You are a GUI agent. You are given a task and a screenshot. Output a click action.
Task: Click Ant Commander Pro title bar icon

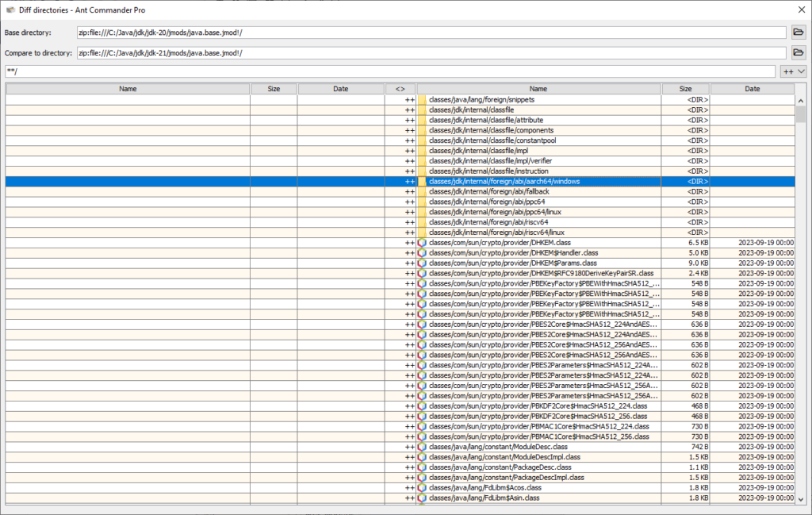10,10
